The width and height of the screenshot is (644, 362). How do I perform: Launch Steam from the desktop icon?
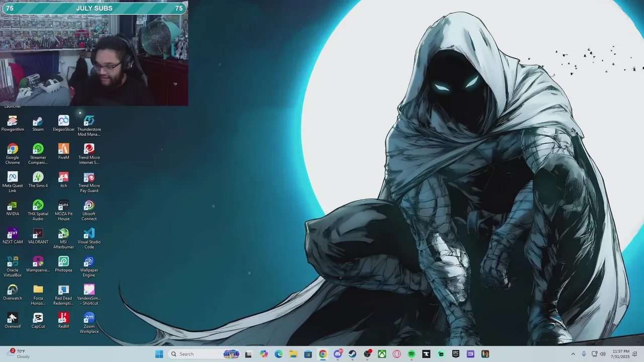coord(38,123)
